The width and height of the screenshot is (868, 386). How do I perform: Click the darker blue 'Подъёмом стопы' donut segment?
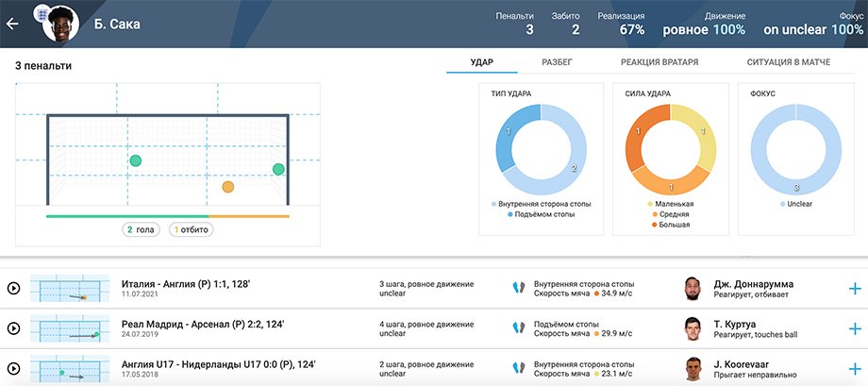(x=510, y=131)
